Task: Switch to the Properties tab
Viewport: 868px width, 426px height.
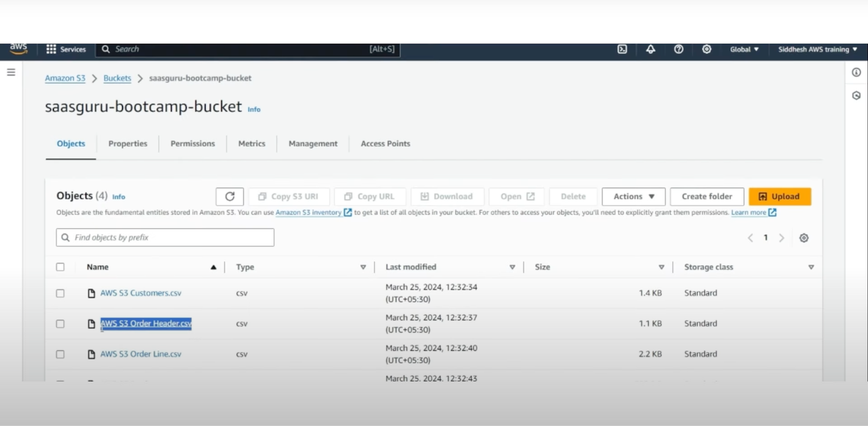Action: 127,144
